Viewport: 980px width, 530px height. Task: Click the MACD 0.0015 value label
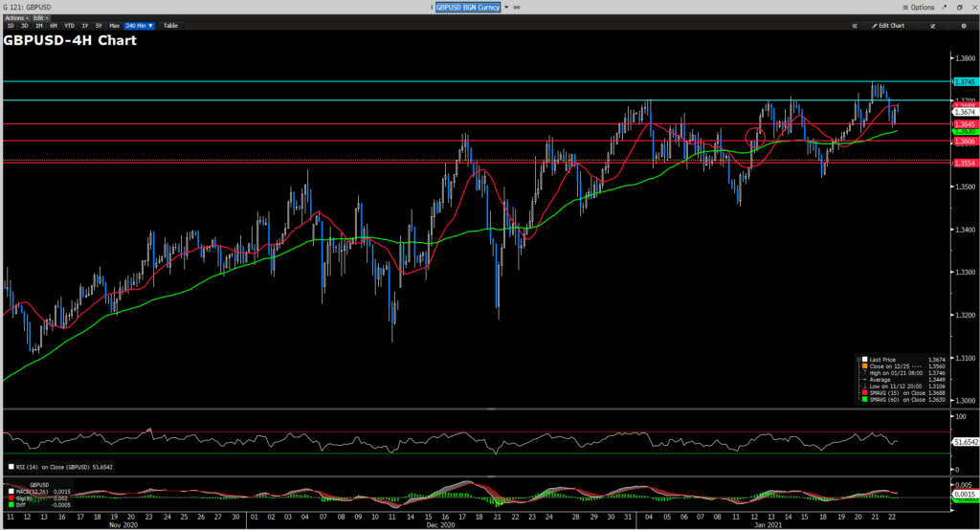click(x=966, y=494)
